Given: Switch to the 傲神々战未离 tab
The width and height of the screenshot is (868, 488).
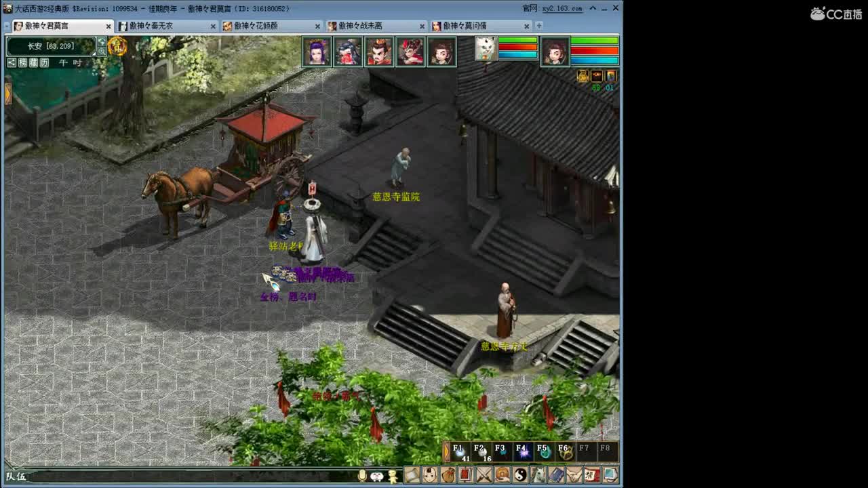Looking at the screenshot, I should 376,26.
